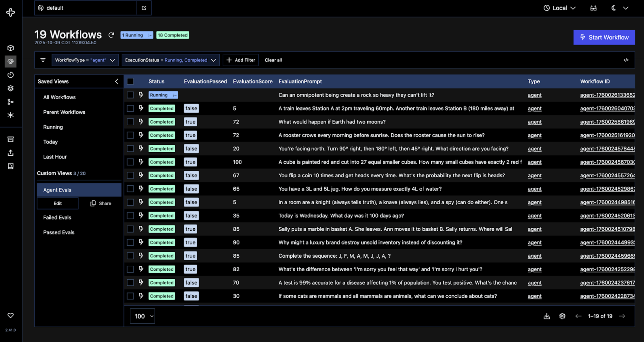This screenshot has width=644, height=342.
Task: Open the Last Hour saved view
Action: pos(55,157)
